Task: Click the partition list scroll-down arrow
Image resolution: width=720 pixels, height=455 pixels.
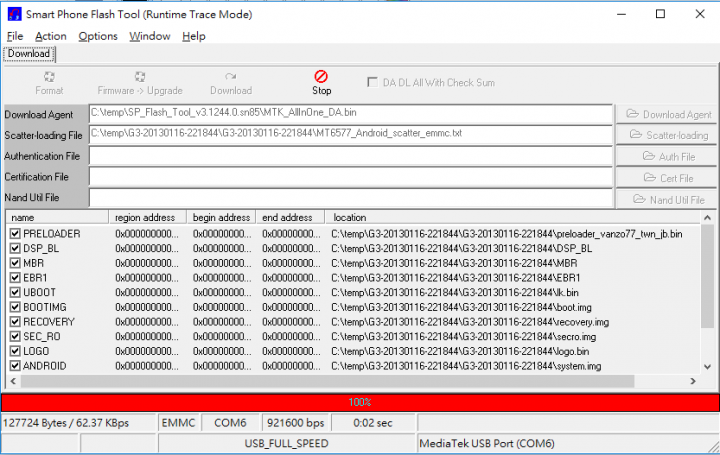Action: pos(707,367)
